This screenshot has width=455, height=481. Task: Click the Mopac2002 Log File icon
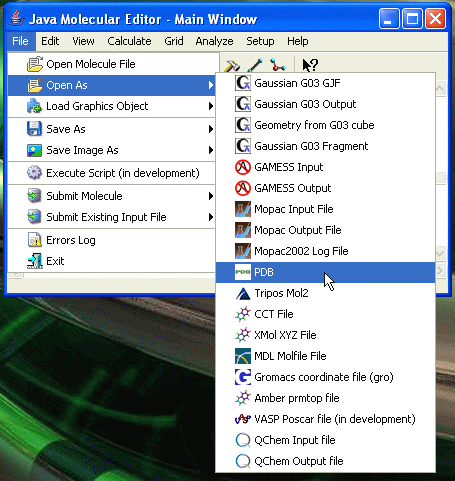click(x=243, y=251)
